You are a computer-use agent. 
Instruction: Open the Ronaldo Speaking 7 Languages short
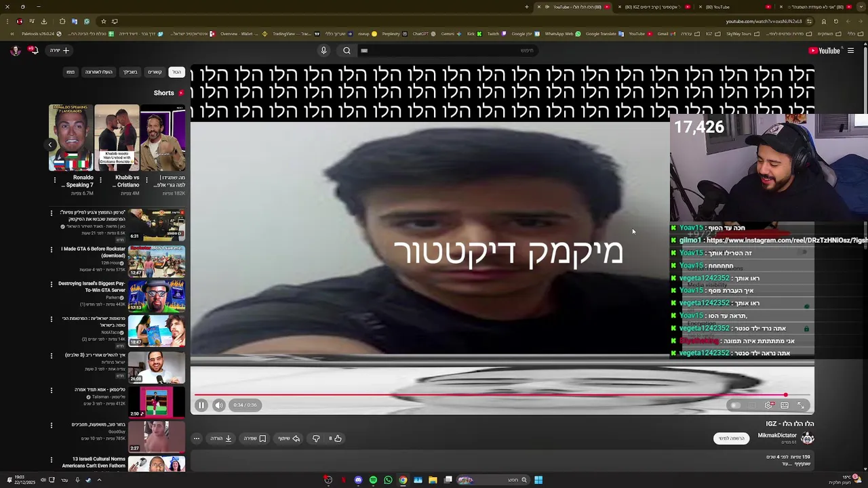(x=71, y=138)
